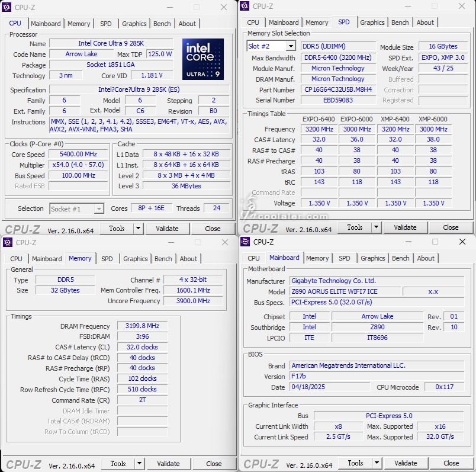Click the 'DDR5-6400 (3200 MHz)' max bandwidth field

click(x=338, y=57)
